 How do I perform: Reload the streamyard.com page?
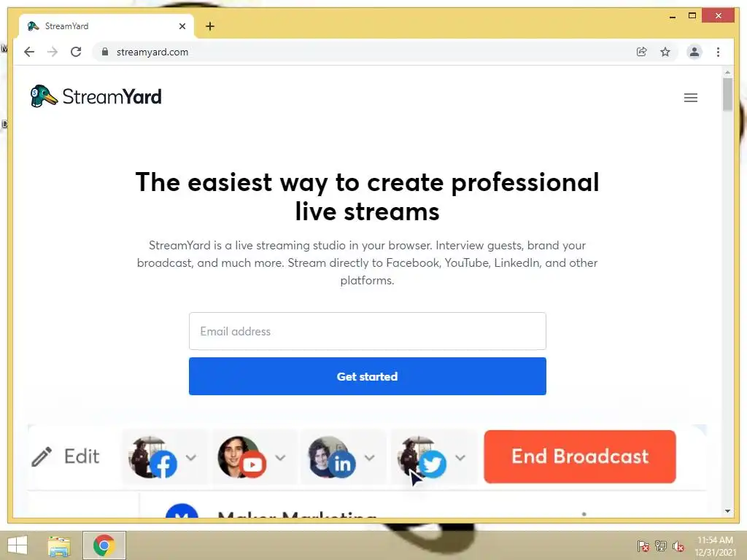pyautogui.click(x=76, y=52)
